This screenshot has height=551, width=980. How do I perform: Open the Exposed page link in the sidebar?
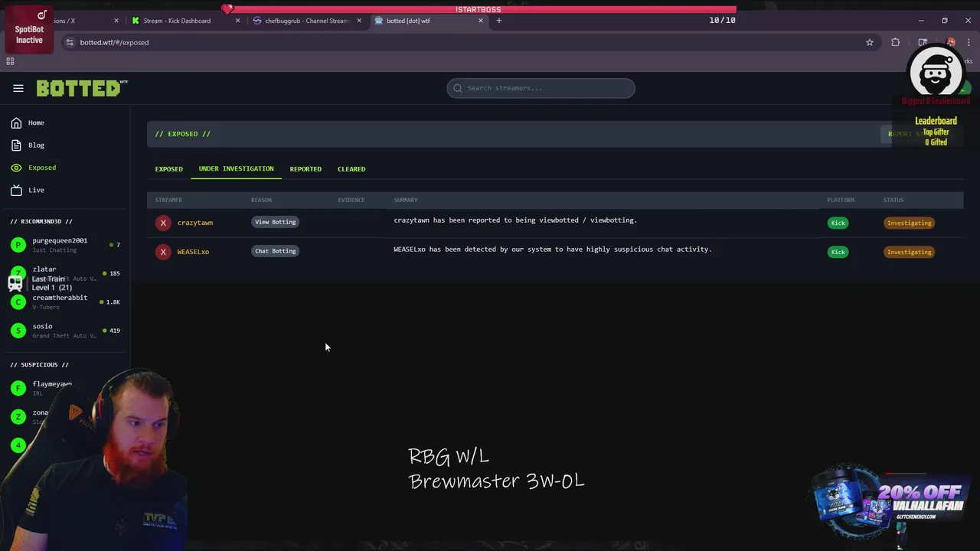[42, 168]
